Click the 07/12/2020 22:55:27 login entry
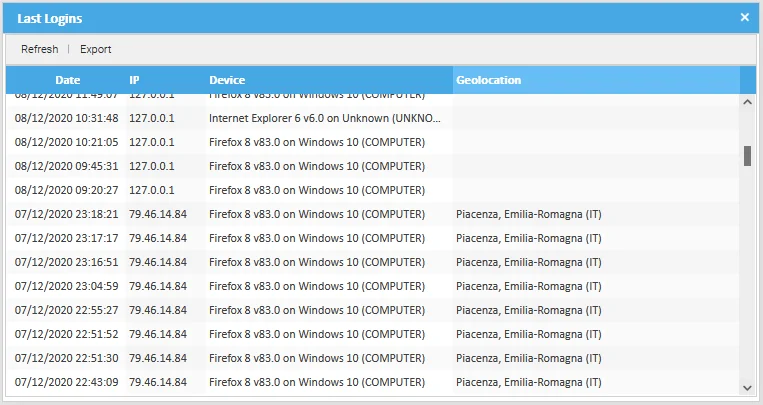 [66, 310]
